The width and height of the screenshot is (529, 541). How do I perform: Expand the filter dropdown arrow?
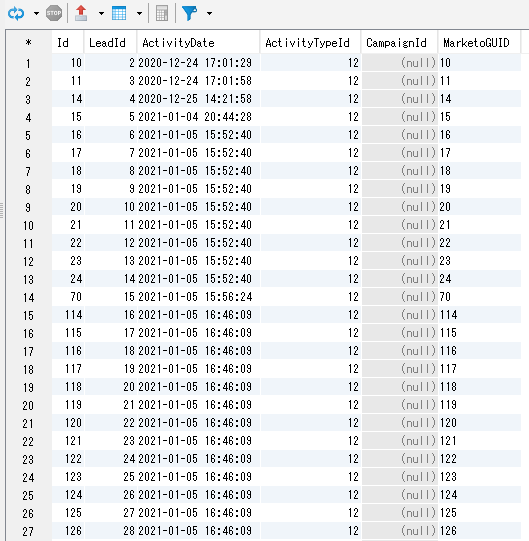(x=209, y=13)
